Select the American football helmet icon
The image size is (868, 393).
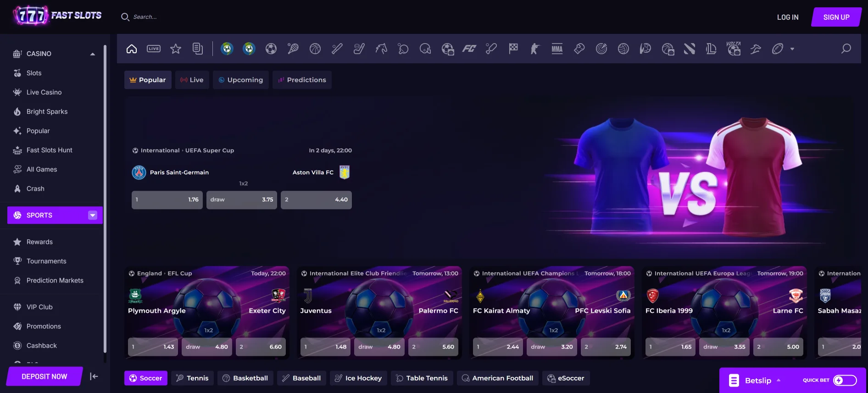tap(425, 49)
